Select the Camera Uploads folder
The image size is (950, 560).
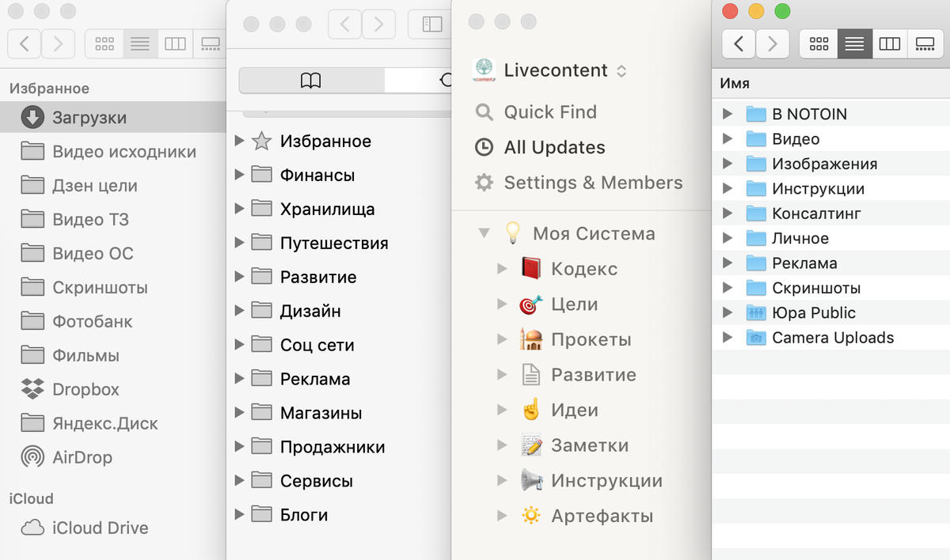coord(832,338)
